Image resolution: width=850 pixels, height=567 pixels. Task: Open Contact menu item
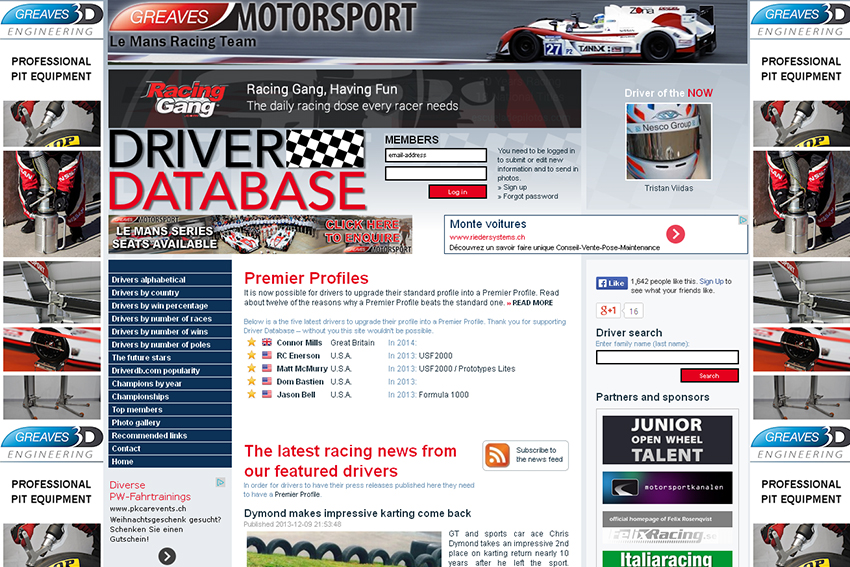coord(170,449)
